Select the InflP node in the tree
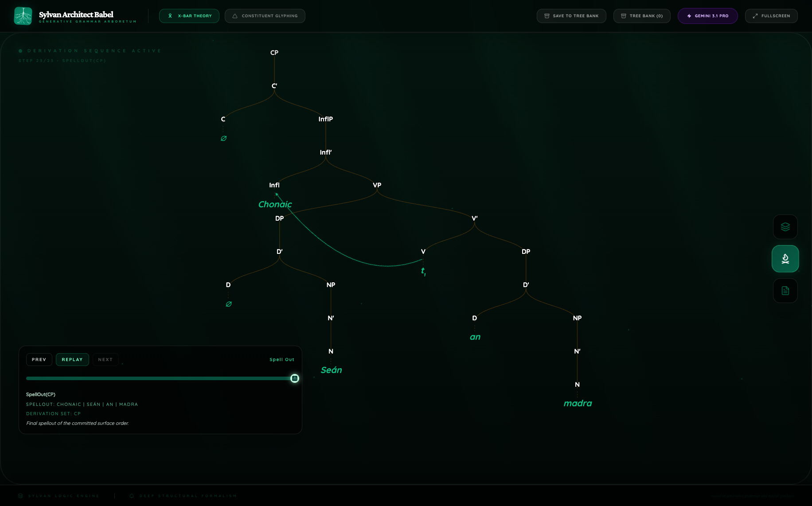Viewport: 812px width, 506px height. (x=326, y=119)
